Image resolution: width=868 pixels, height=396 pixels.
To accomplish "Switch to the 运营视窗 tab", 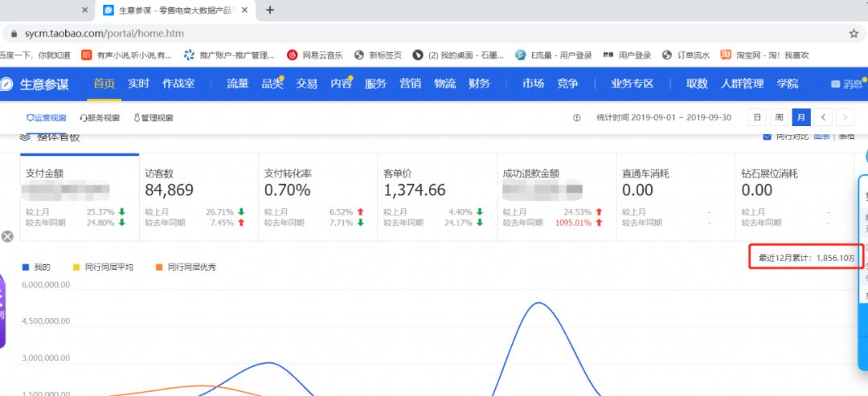I will (47, 118).
